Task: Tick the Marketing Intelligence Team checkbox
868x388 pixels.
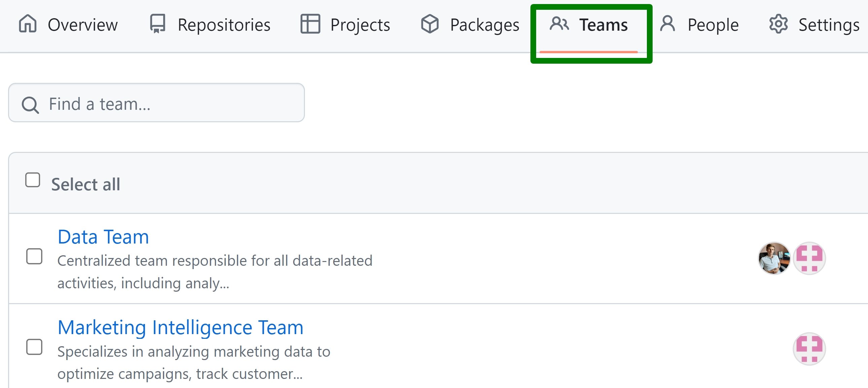Action: (x=34, y=347)
